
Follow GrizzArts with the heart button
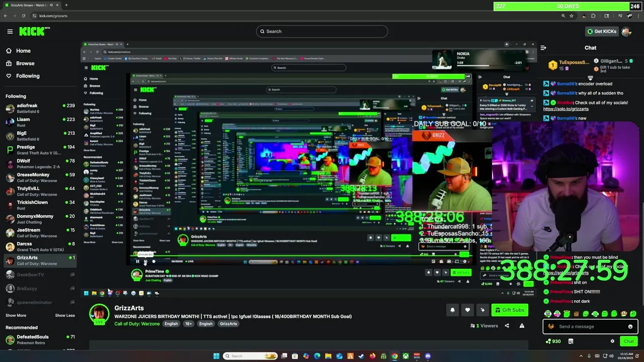tap(467, 310)
